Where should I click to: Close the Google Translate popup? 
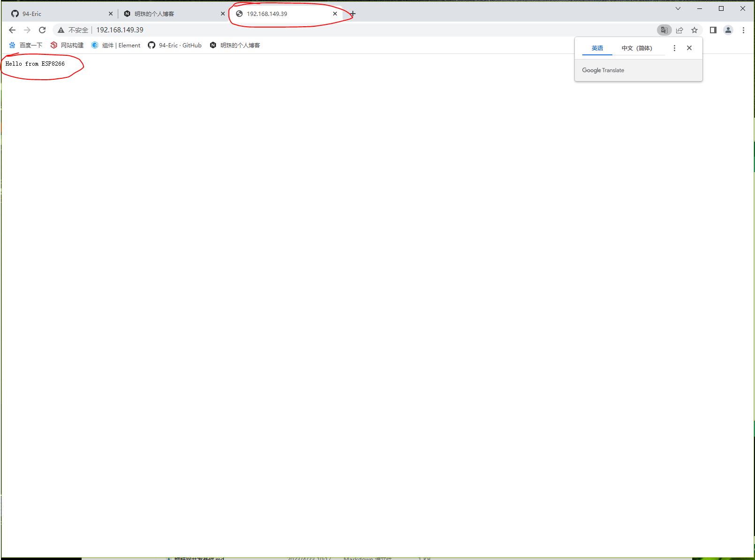coord(689,48)
